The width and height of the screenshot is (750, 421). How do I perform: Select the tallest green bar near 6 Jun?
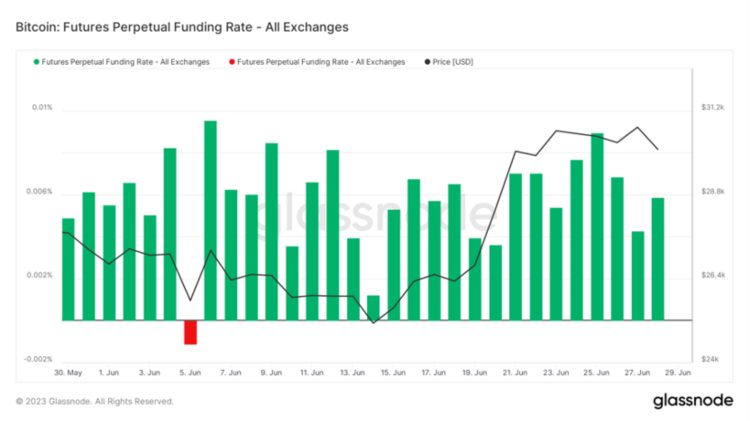click(210, 220)
